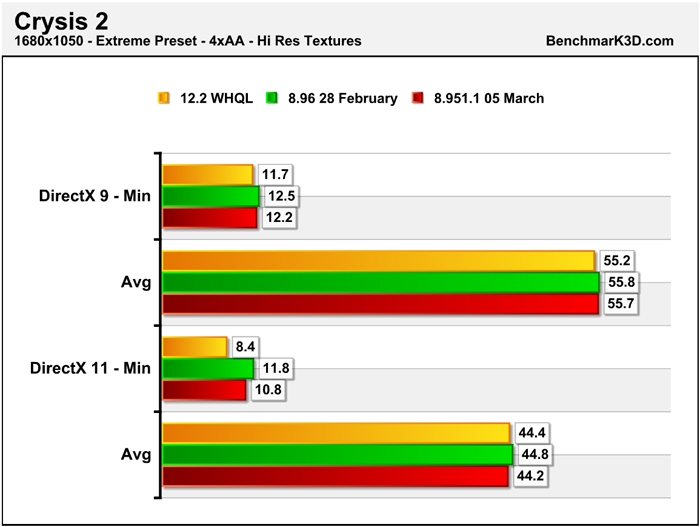This screenshot has width=700, height=527.
Task: Click the 12.2 value label on red bar
Action: point(279,217)
